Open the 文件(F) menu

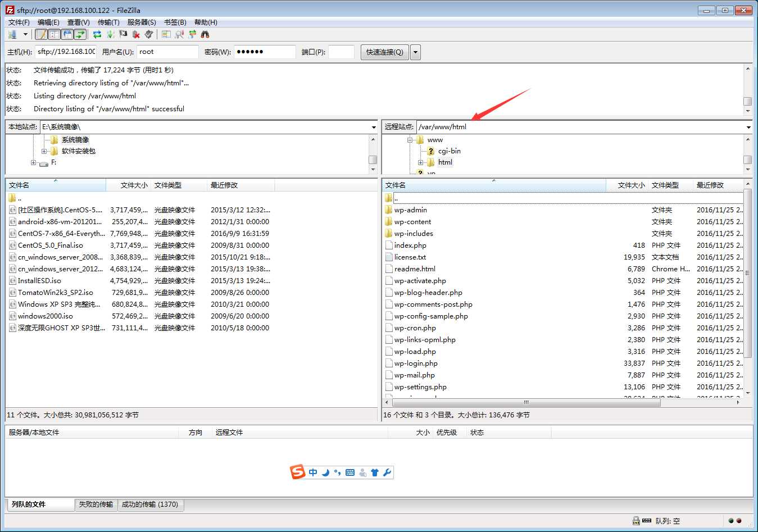19,22
